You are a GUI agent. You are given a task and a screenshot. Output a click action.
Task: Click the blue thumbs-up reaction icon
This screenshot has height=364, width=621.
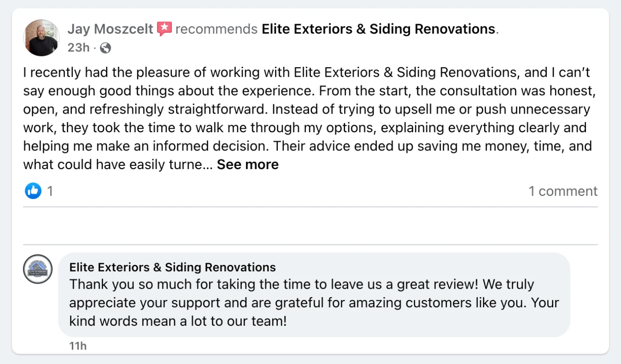pos(33,191)
